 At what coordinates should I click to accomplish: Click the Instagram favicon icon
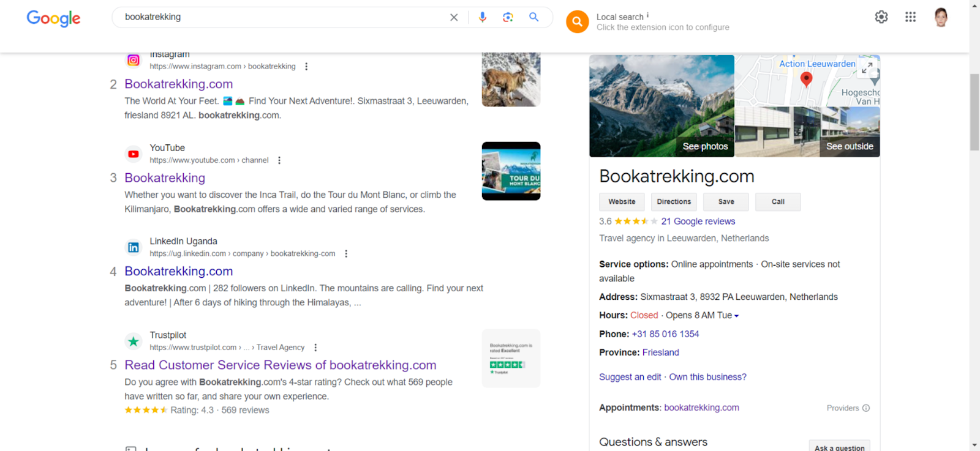click(134, 60)
